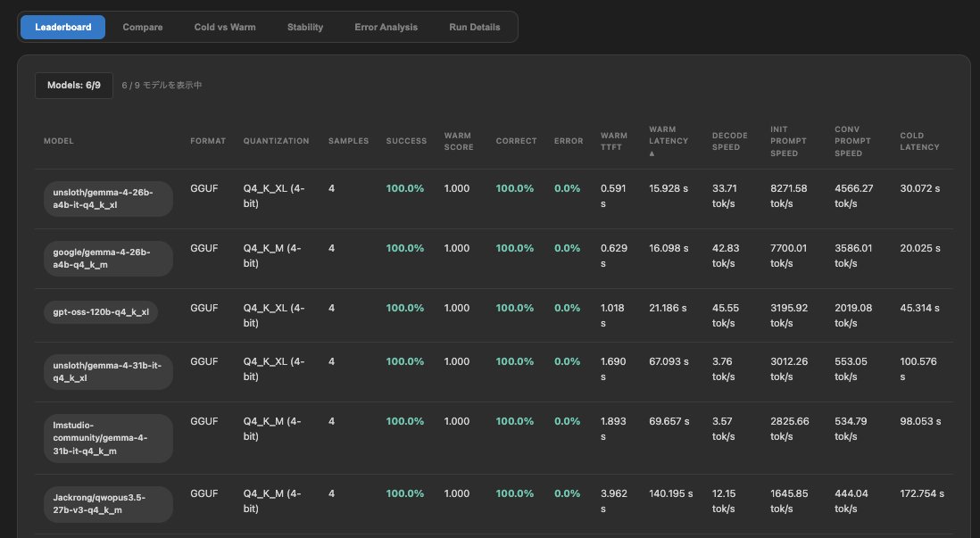Click cold latency value 45.314 s

tap(919, 308)
